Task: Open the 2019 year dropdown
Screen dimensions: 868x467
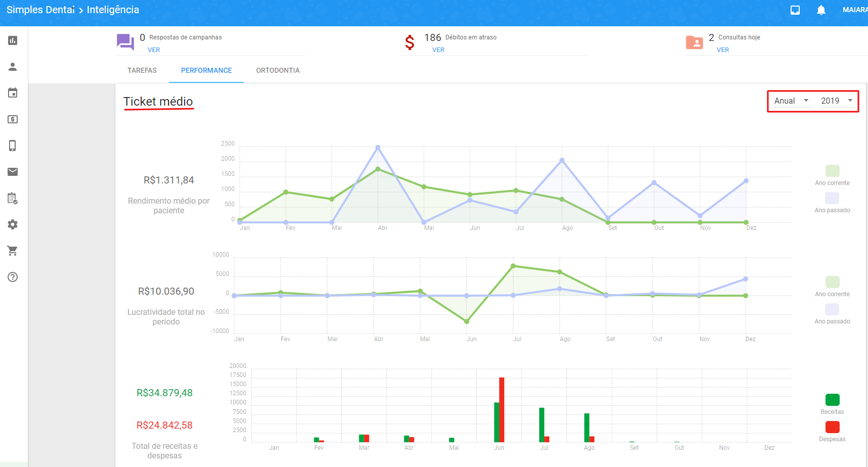Action: click(x=837, y=101)
